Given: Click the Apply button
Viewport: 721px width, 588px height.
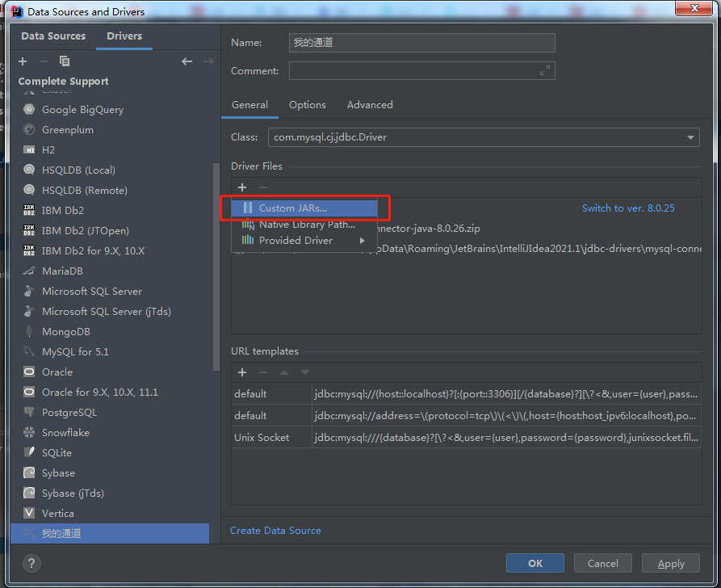Looking at the screenshot, I should 671,563.
